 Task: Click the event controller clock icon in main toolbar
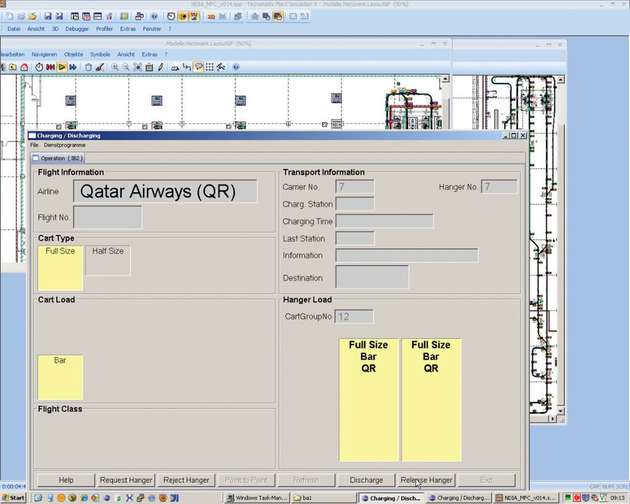tap(171, 16)
